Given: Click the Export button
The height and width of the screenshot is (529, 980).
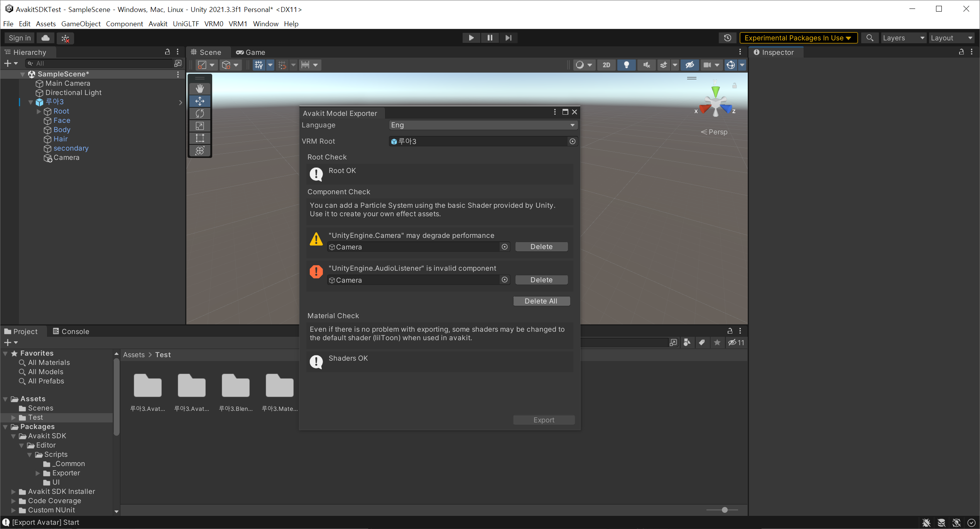Looking at the screenshot, I should (x=544, y=420).
